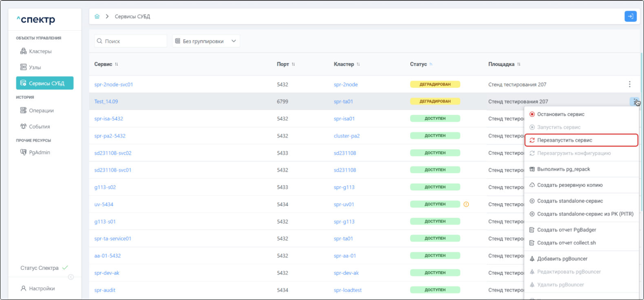Image resolution: width=644 pixels, height=300 pixels.
Task: Open service link sd231108-svc01
Action: [113, 170]
